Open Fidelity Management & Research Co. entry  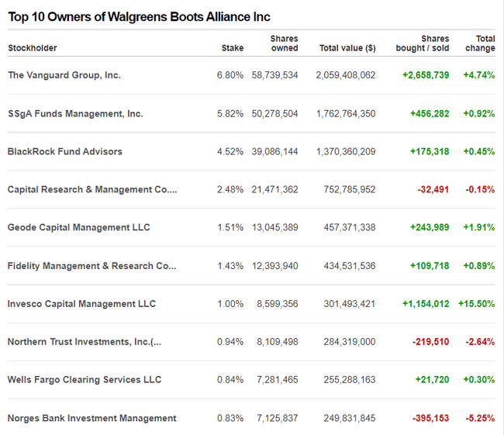click(91, 265)
